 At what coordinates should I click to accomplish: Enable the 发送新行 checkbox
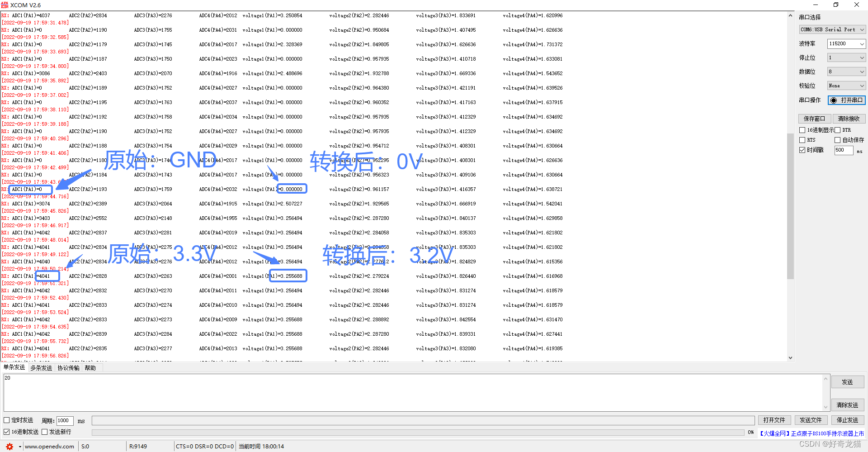[x=45, y=432]
